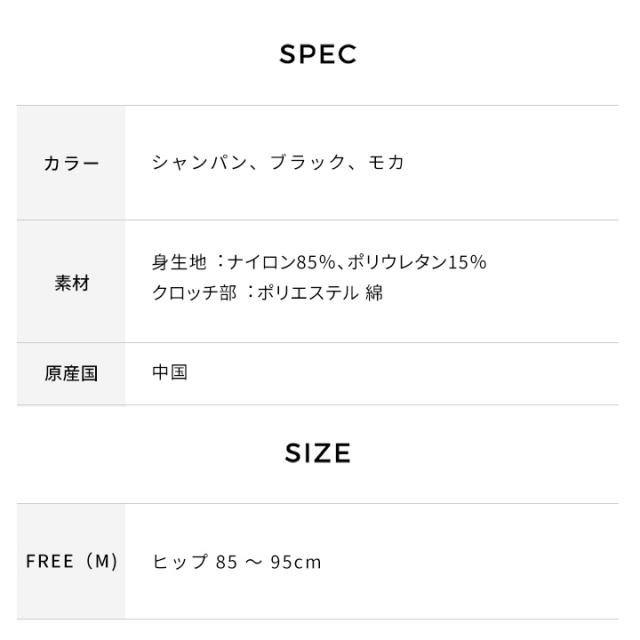Click the 中国 country value
The height and width of the screenshot is (640, 640).
click(169, 373)
